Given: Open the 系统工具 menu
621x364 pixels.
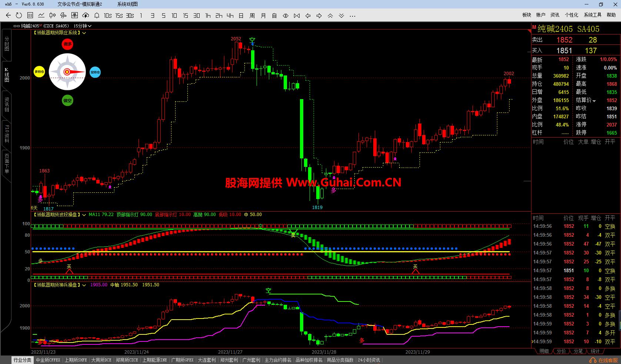Looking at the screenshot, I should point(592,15).
